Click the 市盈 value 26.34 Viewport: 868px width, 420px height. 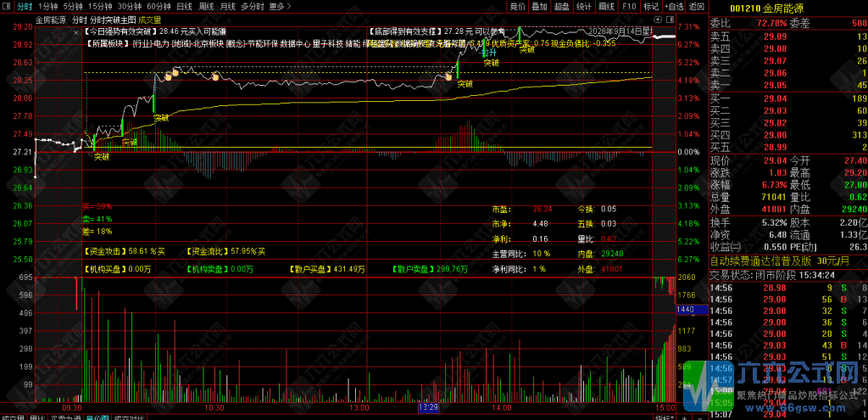coord(543,210)
